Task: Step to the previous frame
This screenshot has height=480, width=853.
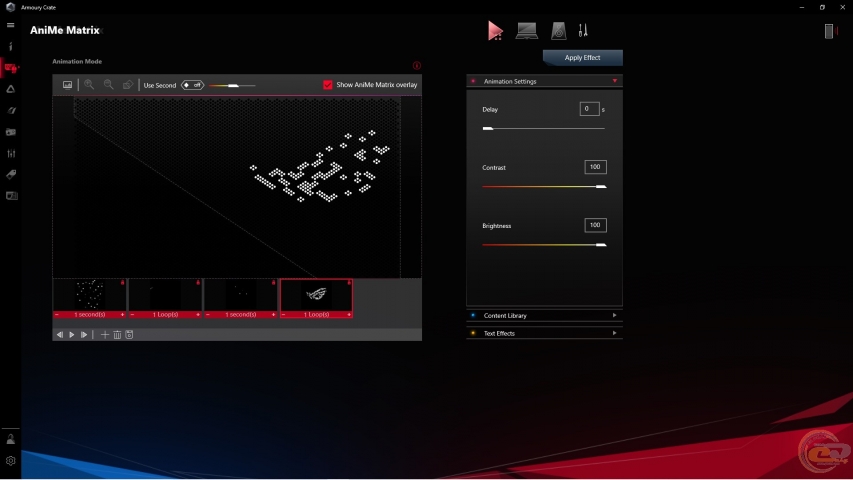Action: pyautogui.click(x=60, y=335)
